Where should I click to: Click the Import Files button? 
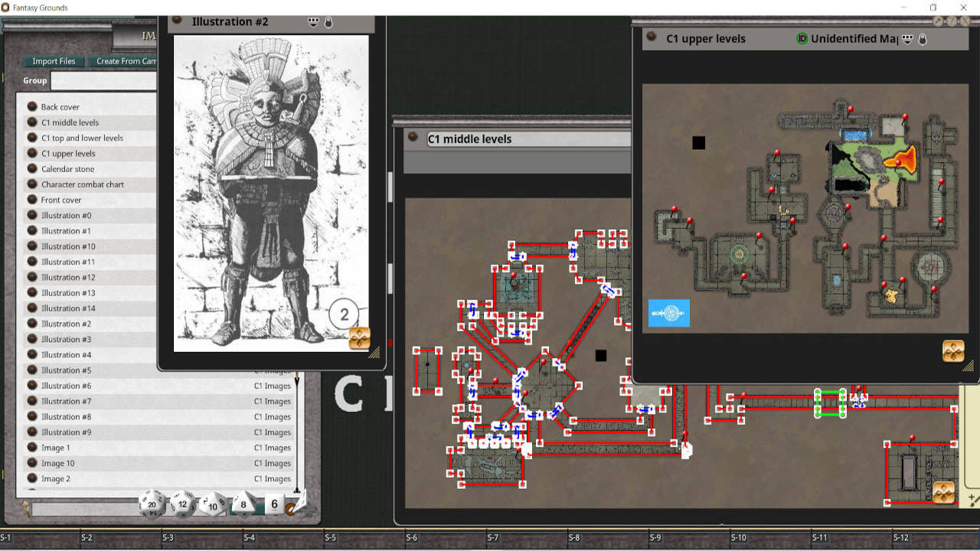point(54,61)
